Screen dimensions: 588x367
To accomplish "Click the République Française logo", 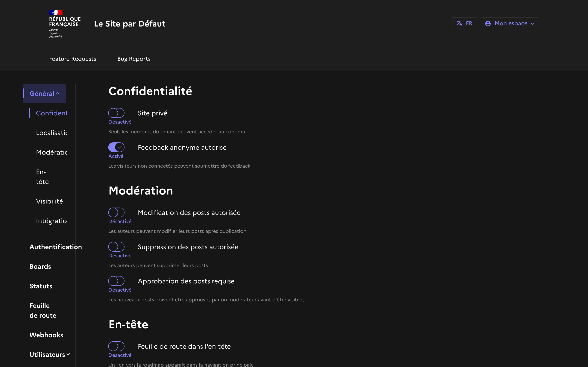I will coord(64,24).
